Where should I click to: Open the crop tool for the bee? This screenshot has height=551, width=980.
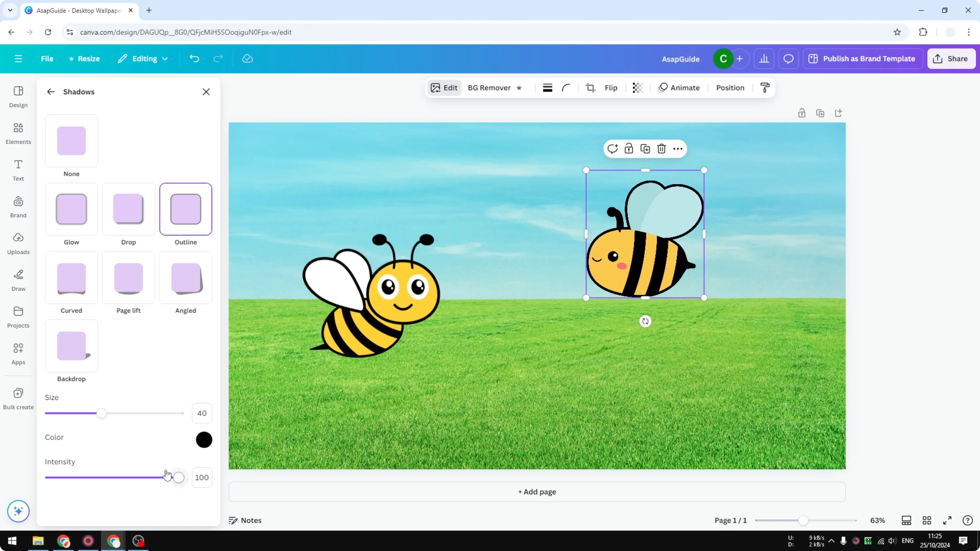(x=590, y=88)
